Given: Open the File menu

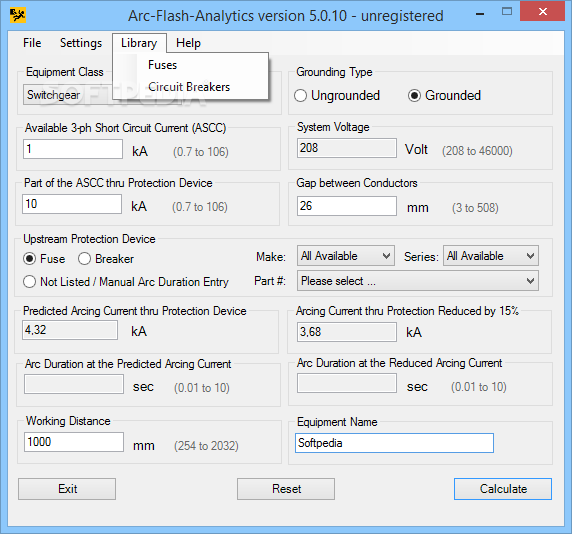Looking at the screenshot, I should [x=32, y=43].
